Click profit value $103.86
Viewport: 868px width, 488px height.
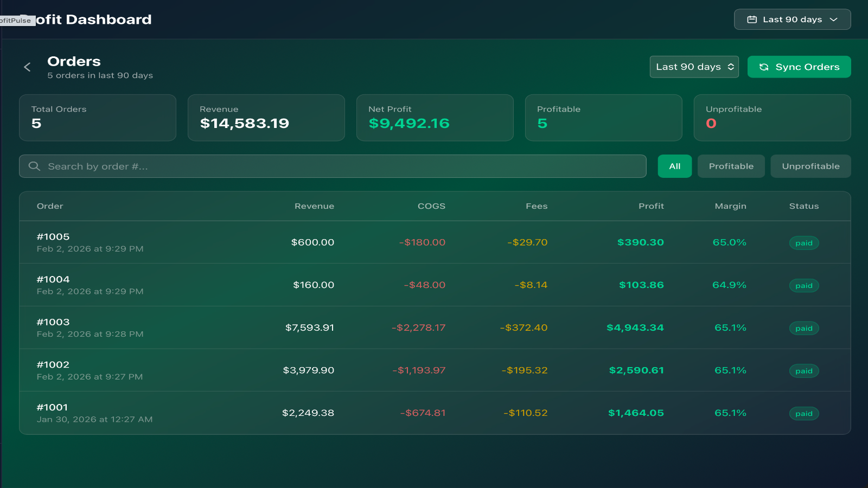click(x=641, y=285)
